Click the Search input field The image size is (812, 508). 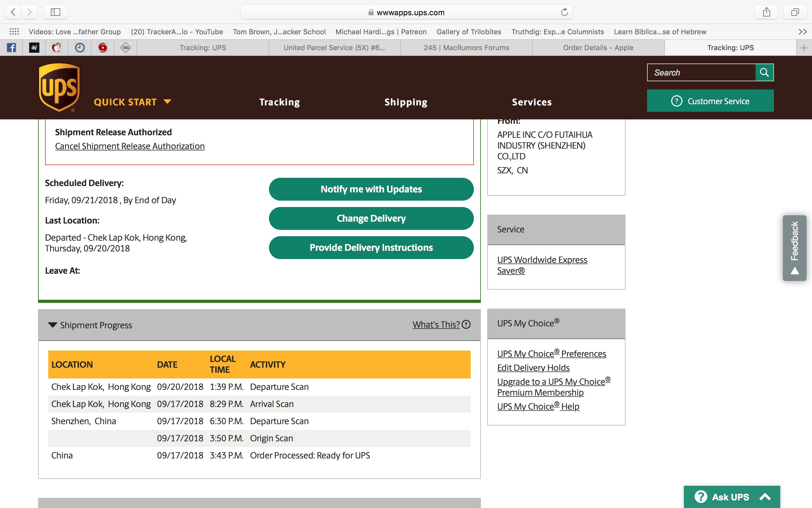pyautogui.click(x=701, y=72)
